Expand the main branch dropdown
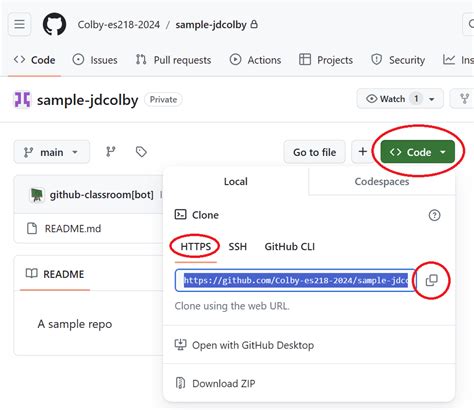This screenshot has width=474, height=410. [x=52, y=152]
